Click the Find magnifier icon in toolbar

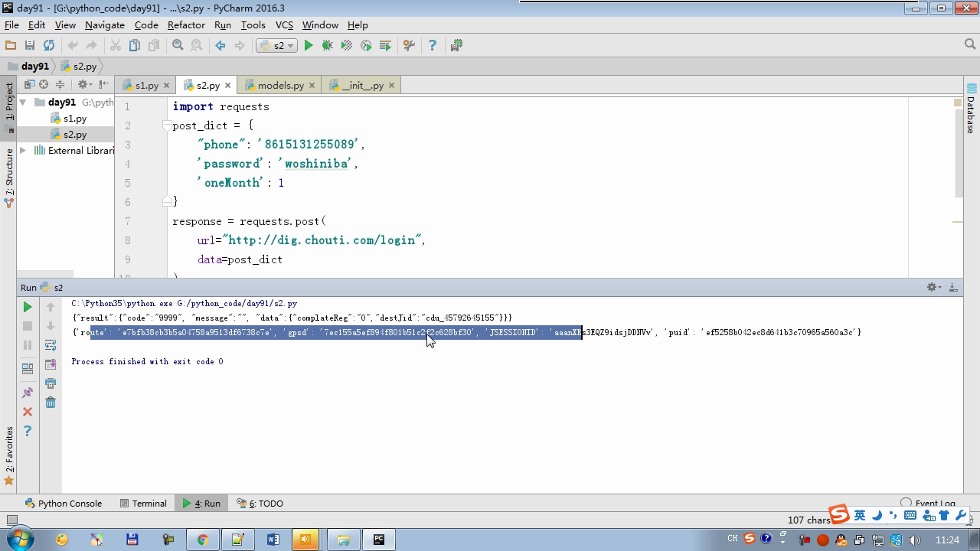tap(178, 46)
